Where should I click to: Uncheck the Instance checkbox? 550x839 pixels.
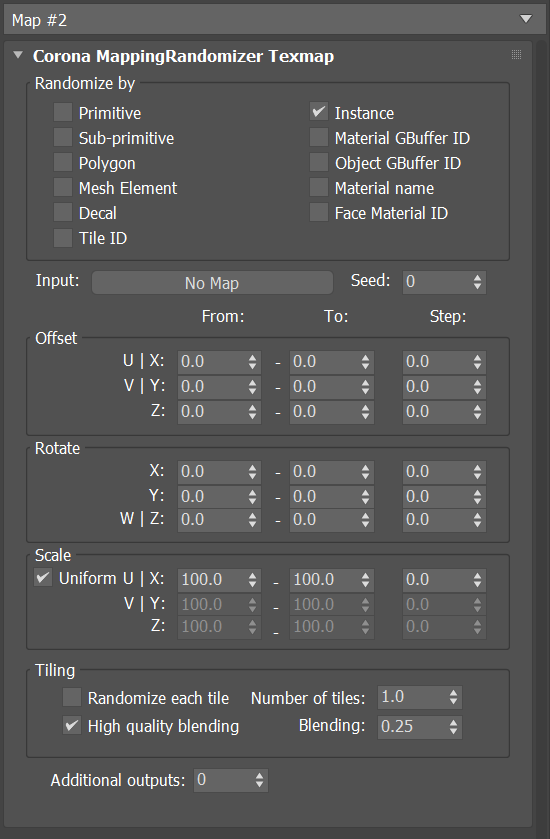point(319,112)
